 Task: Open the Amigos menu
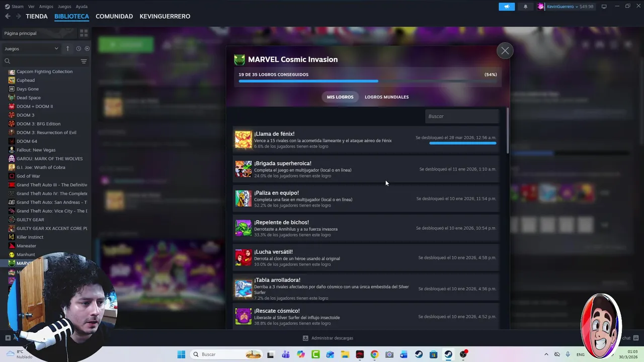[46, 7]
